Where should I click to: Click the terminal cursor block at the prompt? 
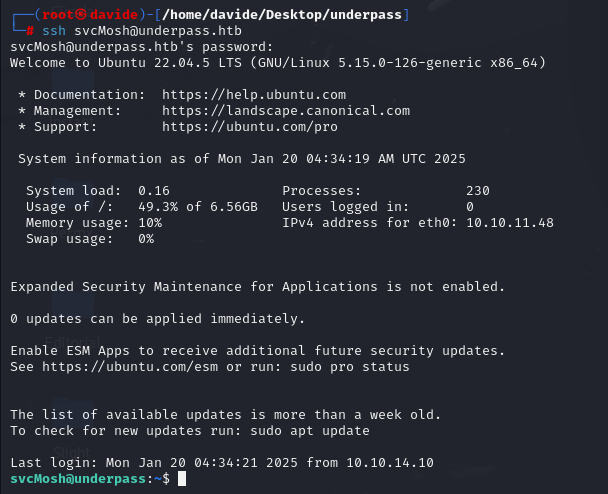(x=182, y=478)
